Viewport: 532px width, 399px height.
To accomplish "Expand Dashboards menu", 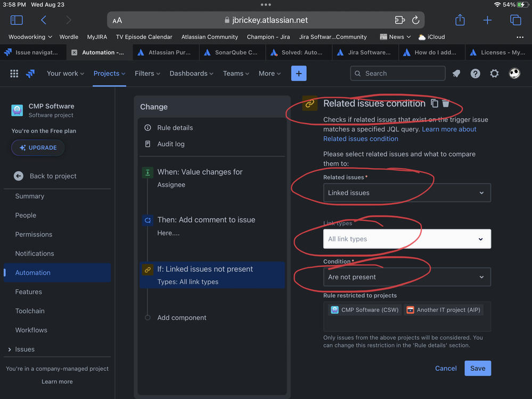I will click(x=191, y=74).
